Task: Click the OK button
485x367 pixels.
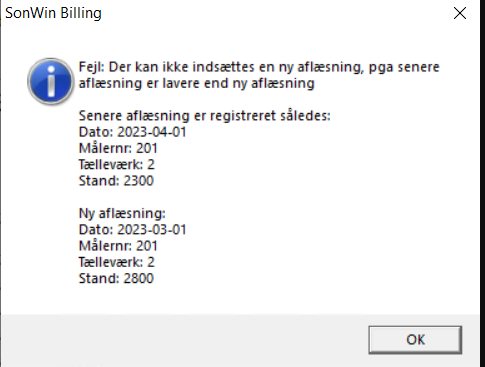Action: click(x=415, y=340)
